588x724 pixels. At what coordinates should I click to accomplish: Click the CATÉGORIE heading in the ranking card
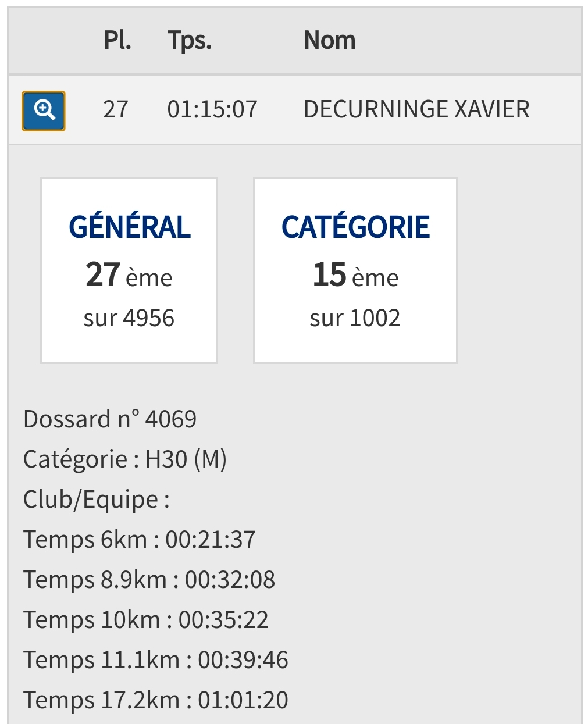click(x=355, y=227)
